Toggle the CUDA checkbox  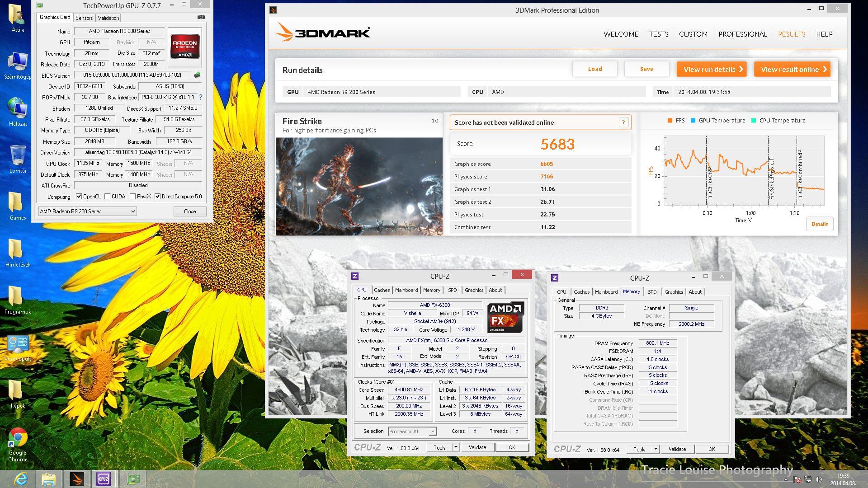[108, 197]
